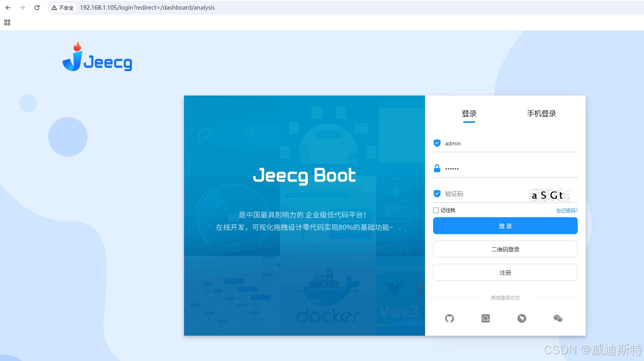The image size is (644, 361).
Task: Click the text 是中国最具影响力的 企业级低代码平台!
Action: tap(303, 215)
